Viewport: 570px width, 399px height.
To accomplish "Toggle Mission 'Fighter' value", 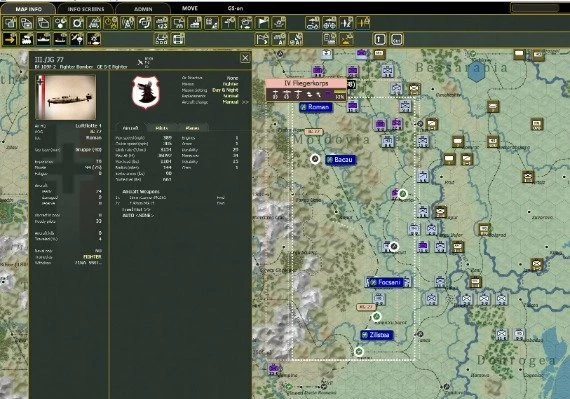I will point(230,84).
